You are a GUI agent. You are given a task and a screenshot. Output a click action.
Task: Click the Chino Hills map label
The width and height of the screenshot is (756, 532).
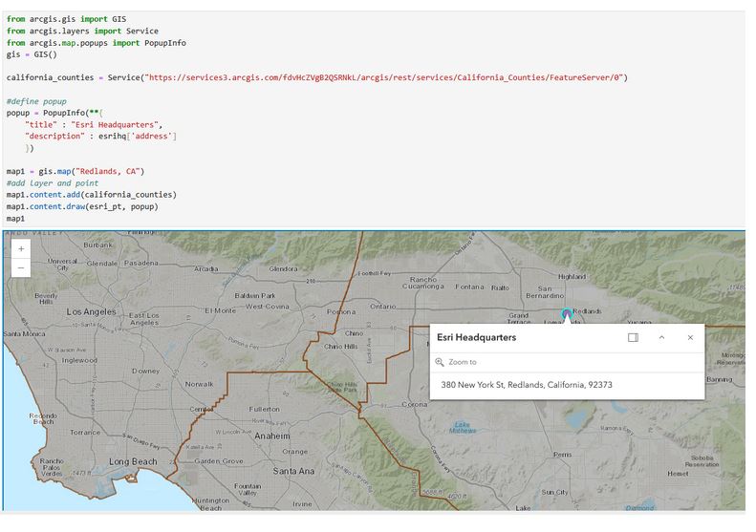(x=341, y=347)
